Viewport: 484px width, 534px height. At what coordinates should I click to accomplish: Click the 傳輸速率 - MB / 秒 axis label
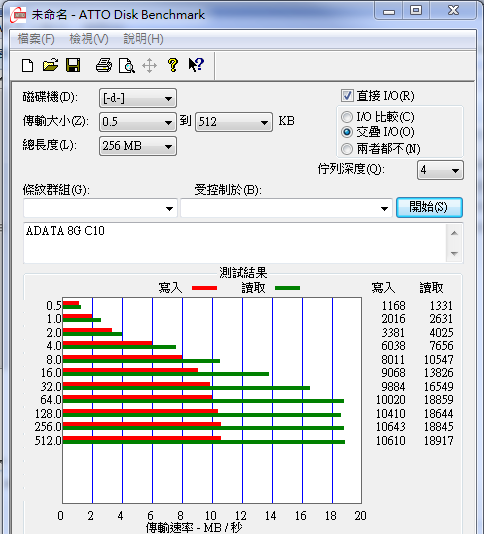[194, 528]
